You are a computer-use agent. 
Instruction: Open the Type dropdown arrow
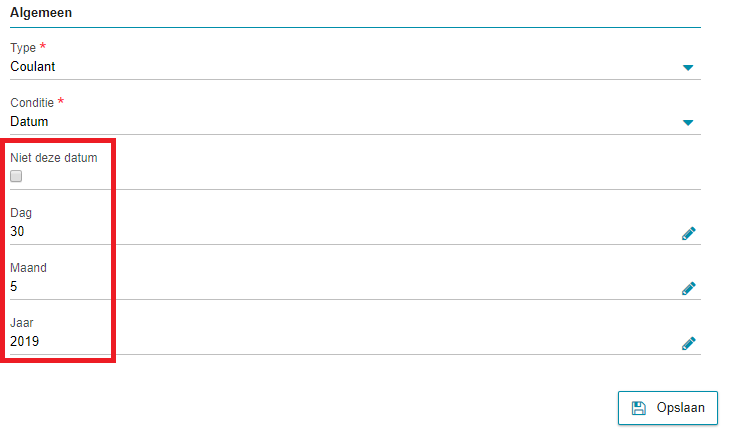[x=688, y=68]
